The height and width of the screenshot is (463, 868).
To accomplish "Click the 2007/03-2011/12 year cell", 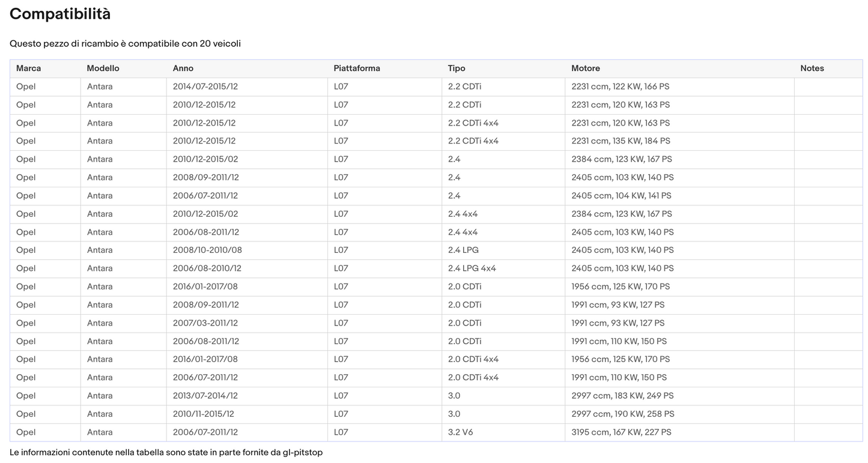I will pyautogui.click(x=205, y=323).
